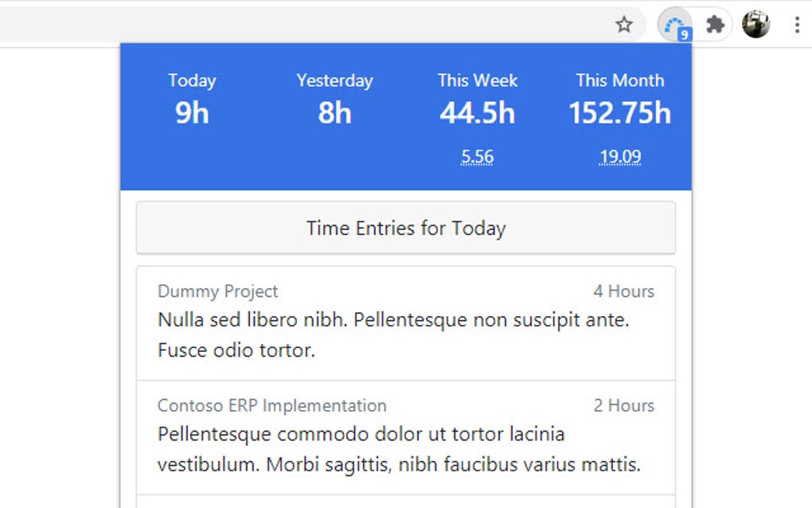Open the Extensions puzzle piece menu
This screenshot has height=508, width=812.
point(716,25)
